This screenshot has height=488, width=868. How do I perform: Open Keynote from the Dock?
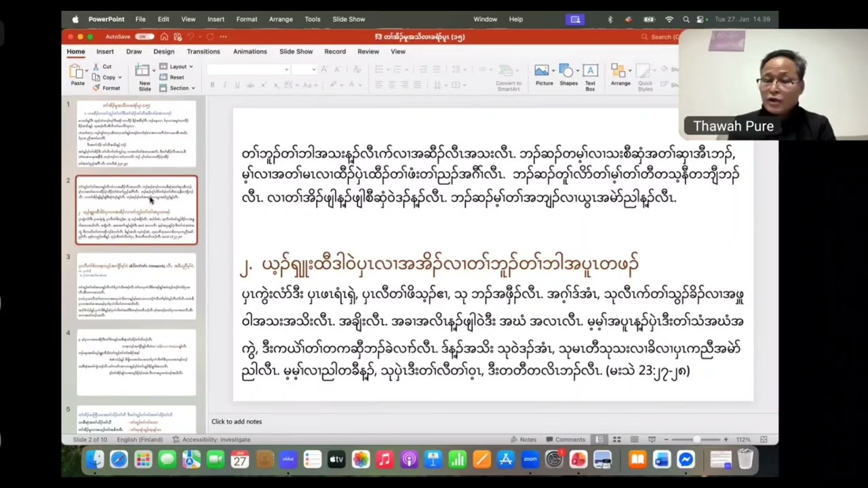coord(433,460)
